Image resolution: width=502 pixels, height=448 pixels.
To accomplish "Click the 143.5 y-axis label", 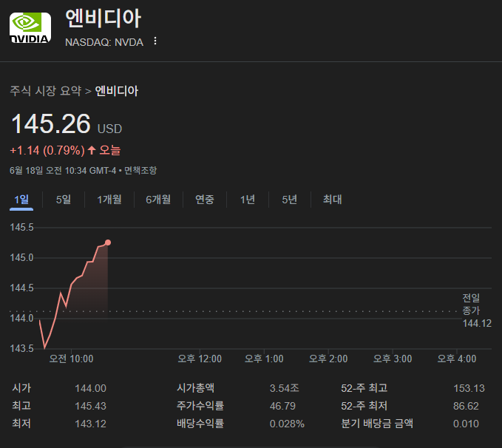I will point(21,348).
